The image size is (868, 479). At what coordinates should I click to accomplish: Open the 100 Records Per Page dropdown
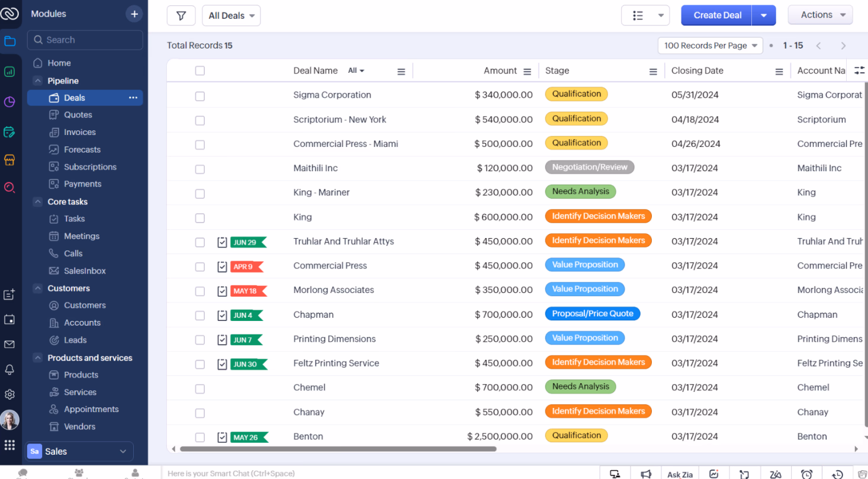(709, 45)
